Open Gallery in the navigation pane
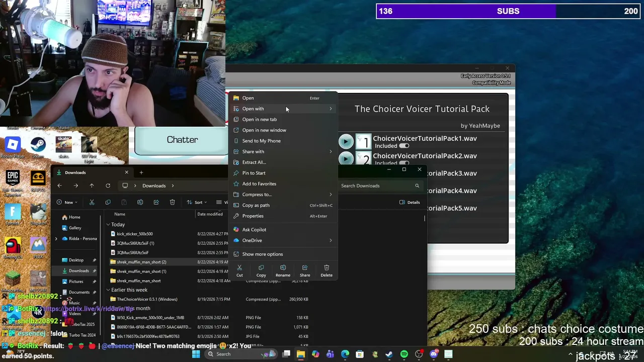The image size is (644, 362). pyautogui.click(x=75, y=228)
